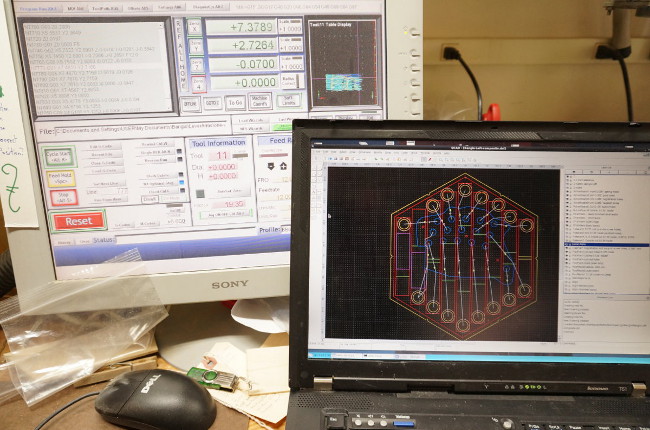The width and height of the screenshot is (650, 430).
Task: Select the highlighted layer in CAD list
Action: 606,244
